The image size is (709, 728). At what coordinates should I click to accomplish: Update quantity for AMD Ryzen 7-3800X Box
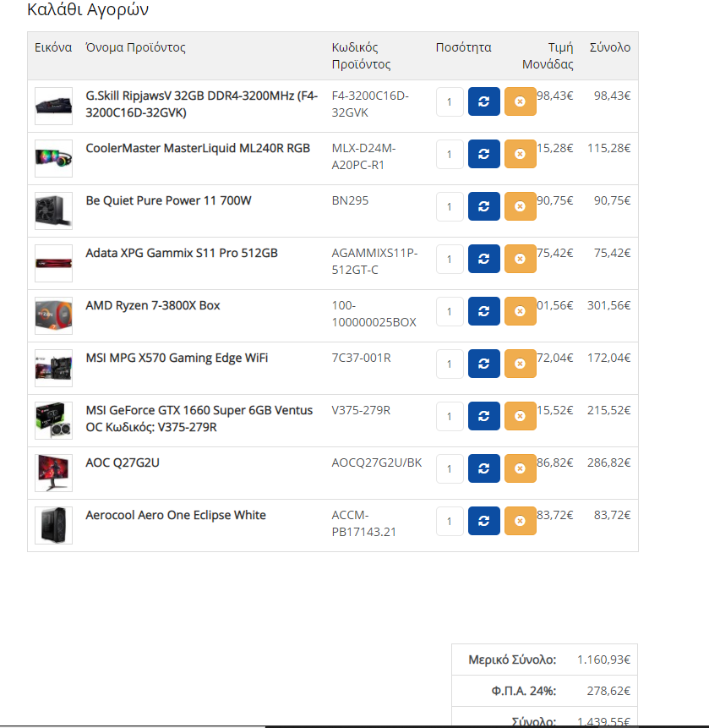484,311
